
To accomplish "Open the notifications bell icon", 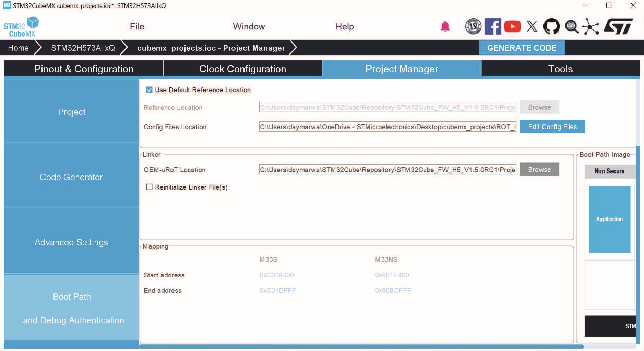I will coord(445,26).
